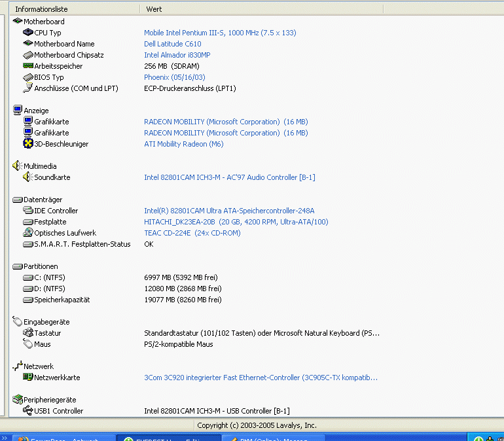This screenshot has width=504, height=441.
Task: Click the Anschlüsse port icon
Action: (28, 88)
